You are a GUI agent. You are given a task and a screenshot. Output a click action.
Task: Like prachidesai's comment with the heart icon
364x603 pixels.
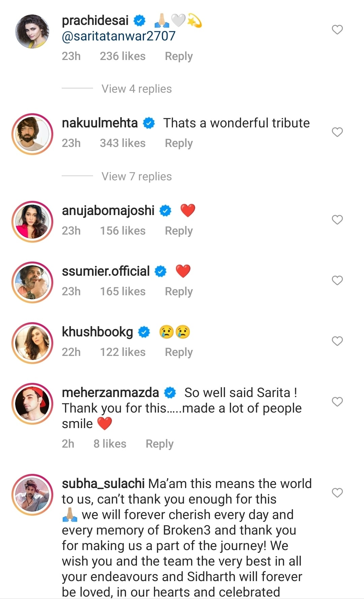[337, 30]
